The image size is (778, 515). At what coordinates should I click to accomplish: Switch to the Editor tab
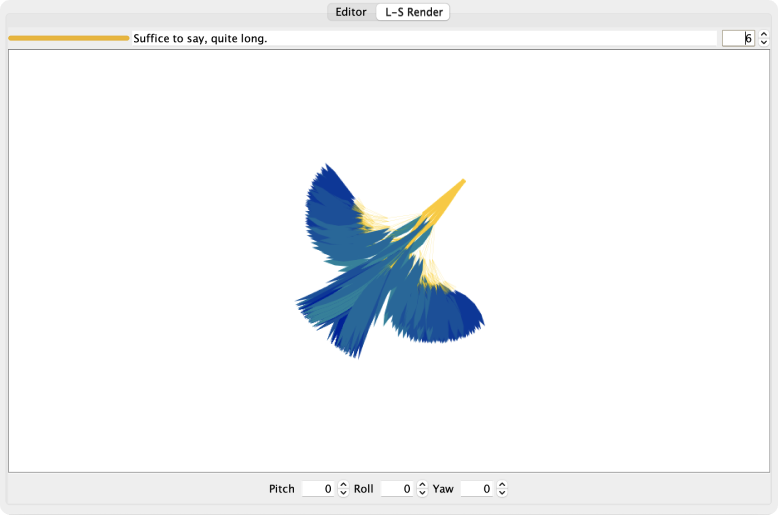coord(351,12)
